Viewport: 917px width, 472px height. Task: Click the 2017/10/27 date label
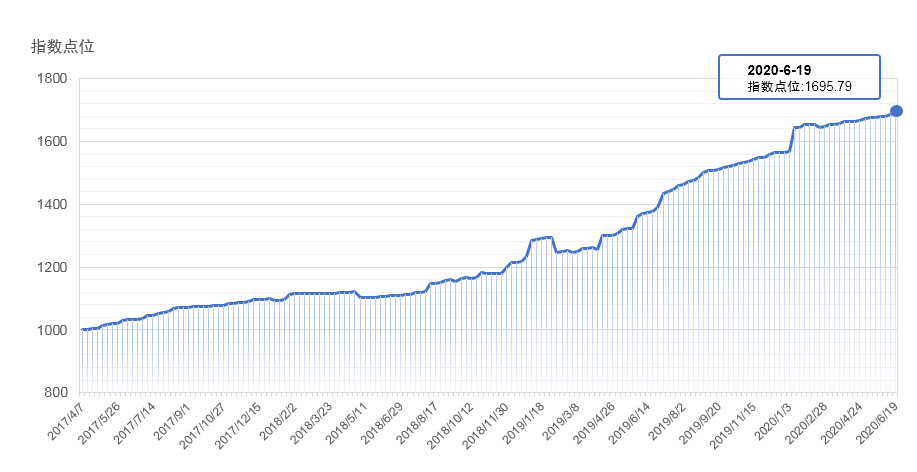[202, 425]
